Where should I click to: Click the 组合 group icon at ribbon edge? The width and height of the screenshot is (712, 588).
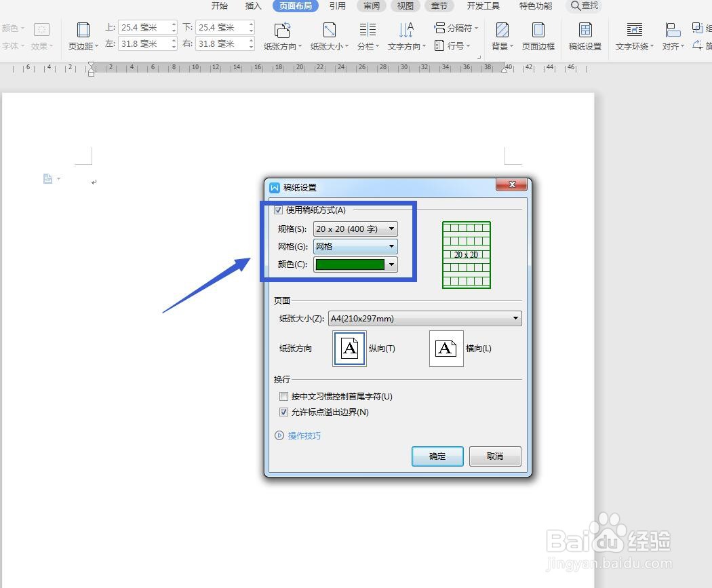(x=698, y=28)
